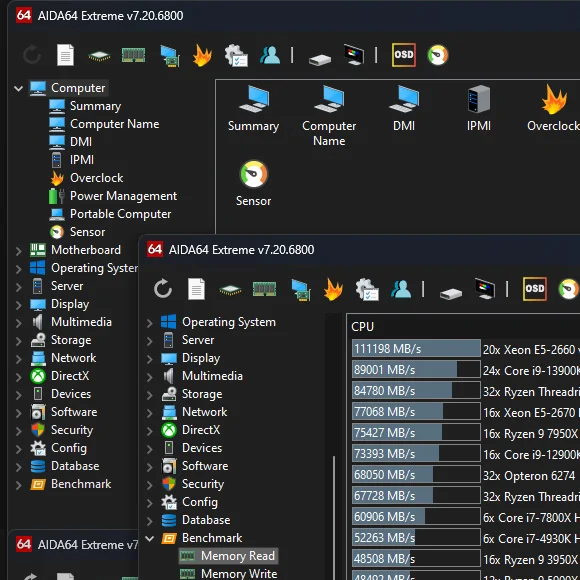
Task: Click CPU chip icon in front window toolbar
Action: (x=230, y=290)
